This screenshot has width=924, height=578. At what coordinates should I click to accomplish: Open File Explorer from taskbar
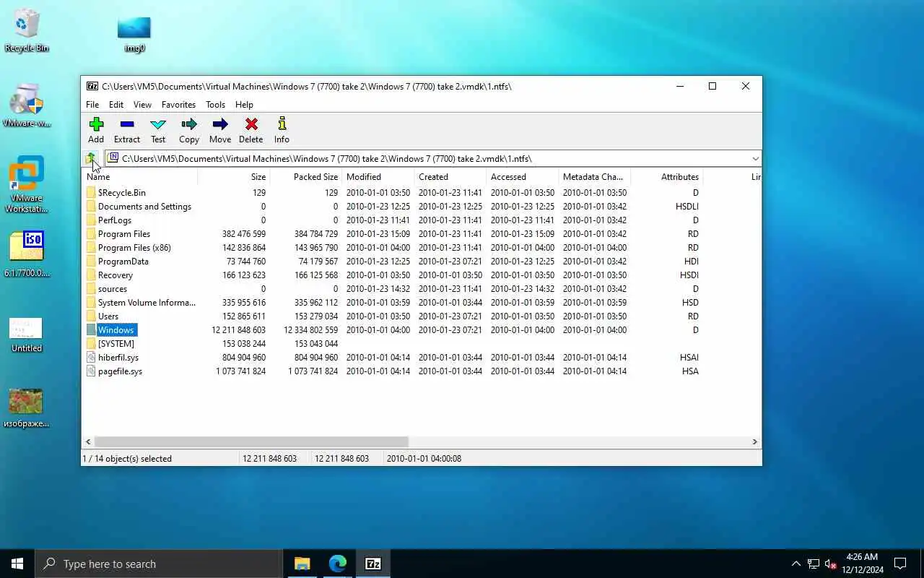coord(302,564)
